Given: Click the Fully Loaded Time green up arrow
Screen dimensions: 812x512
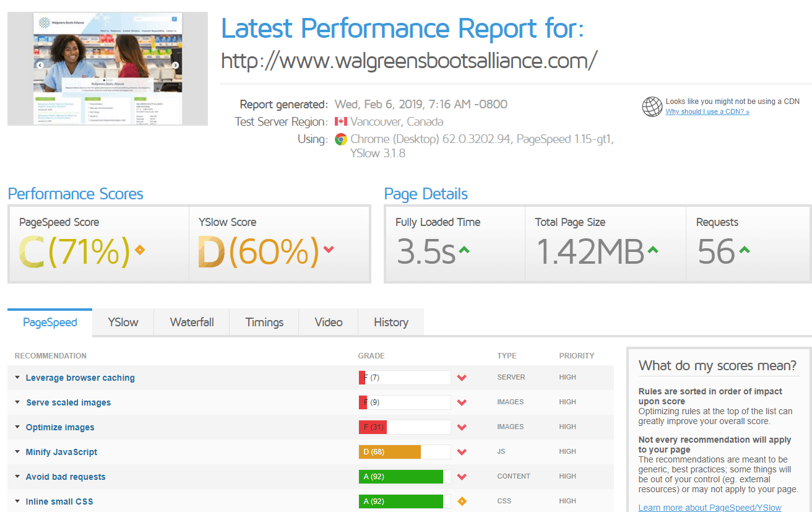Looking at the screenshot, I should coord(464,250).
